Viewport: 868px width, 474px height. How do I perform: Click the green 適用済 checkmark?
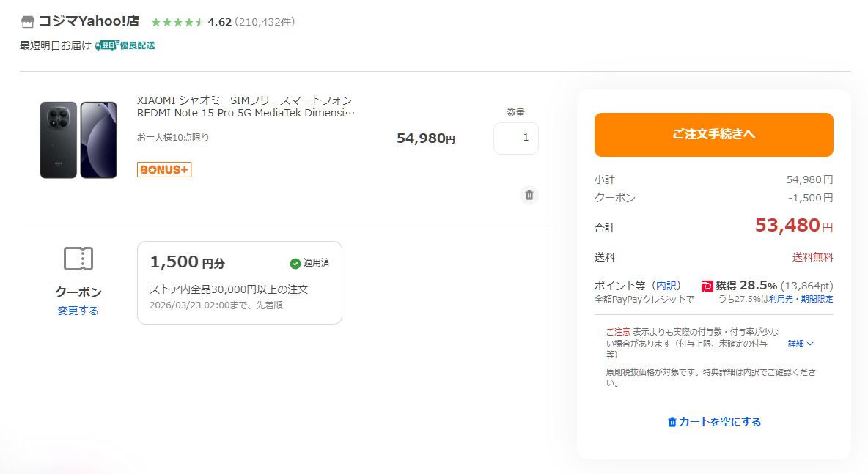point(295,263)
